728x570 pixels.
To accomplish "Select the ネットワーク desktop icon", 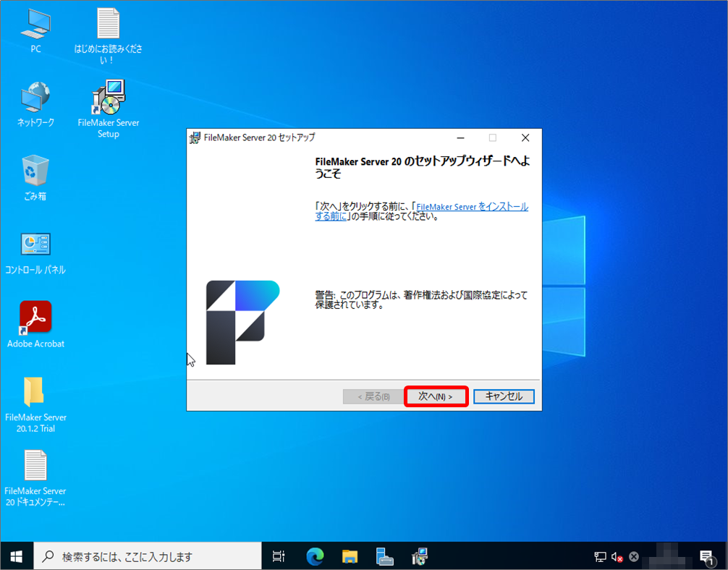I will point(35,104).
